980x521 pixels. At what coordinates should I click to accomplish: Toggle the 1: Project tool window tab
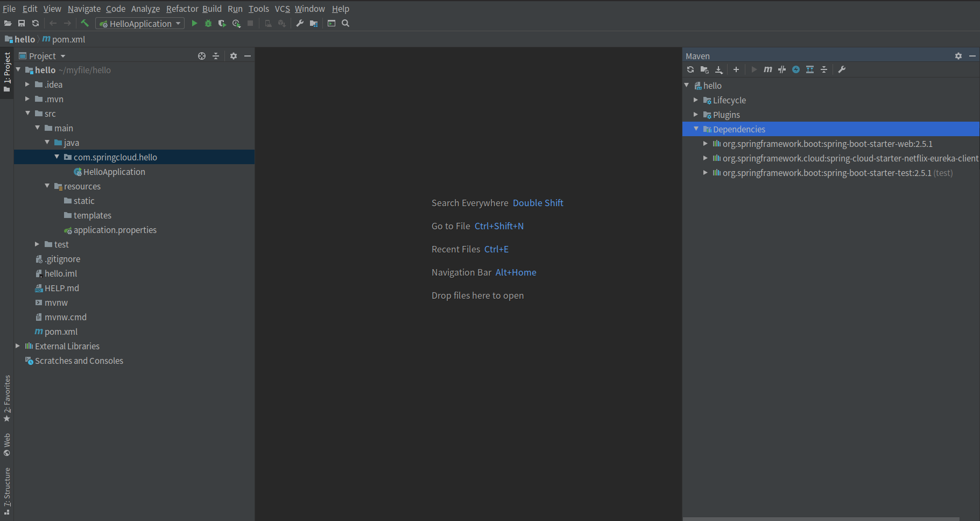pos(7,72)
